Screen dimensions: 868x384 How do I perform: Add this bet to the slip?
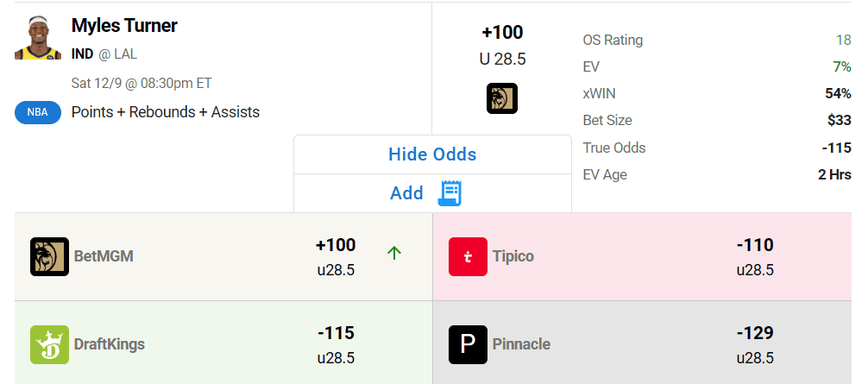[x=407, y=193]
